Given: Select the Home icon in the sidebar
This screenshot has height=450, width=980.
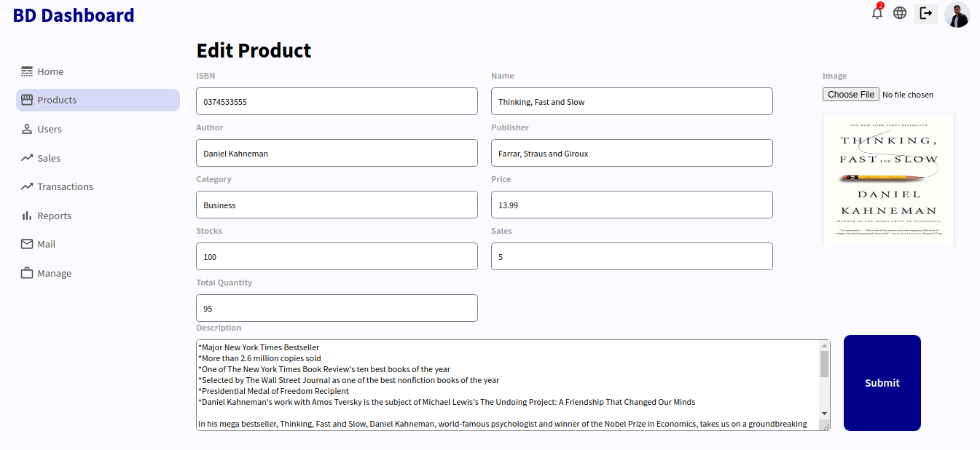Looking at the screenshot, I should pyautogui.click(x=26, y=71).
